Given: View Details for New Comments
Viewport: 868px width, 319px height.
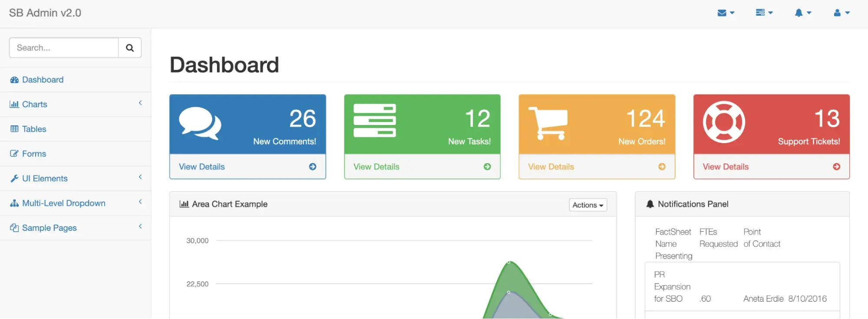Looking at the screenshot, I should tap(202, 167).
